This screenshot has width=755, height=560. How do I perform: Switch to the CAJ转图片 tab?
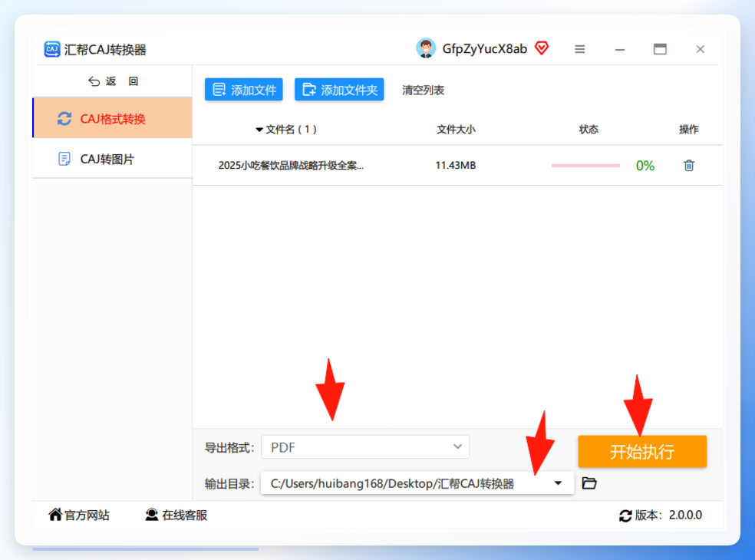[112, 159]
